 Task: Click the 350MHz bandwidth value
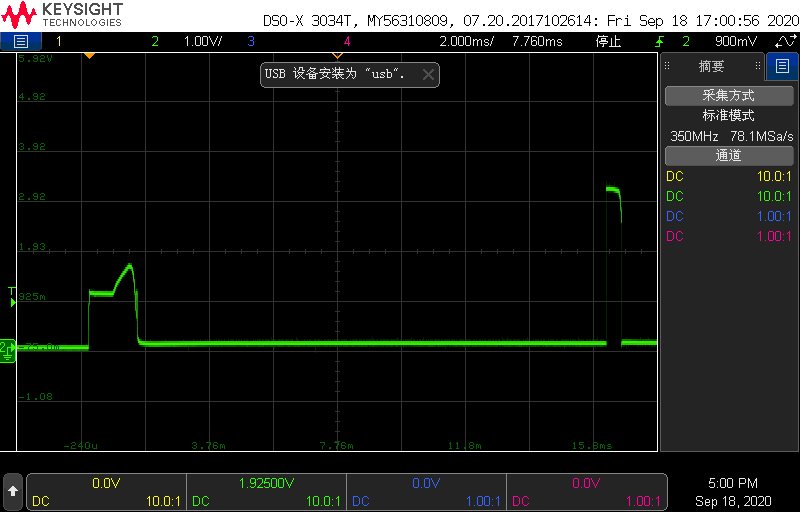(694, 136)
